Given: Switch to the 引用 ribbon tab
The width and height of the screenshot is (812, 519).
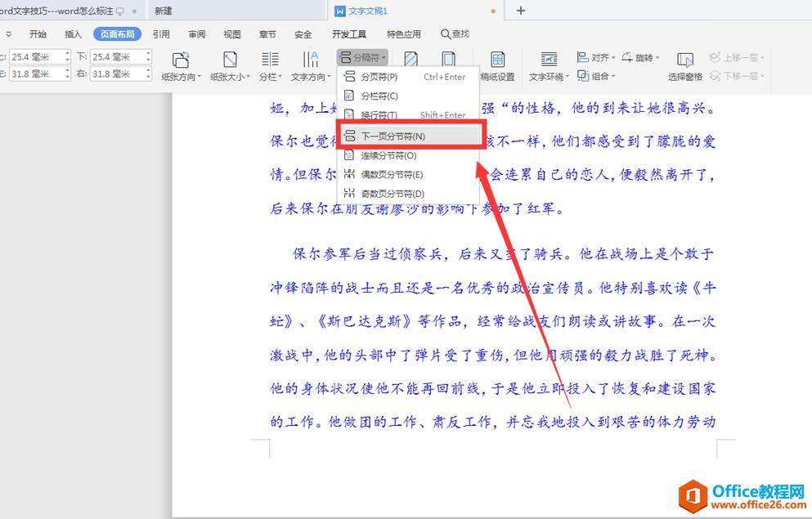Looking at the screenshot, I should coord(161,34).
